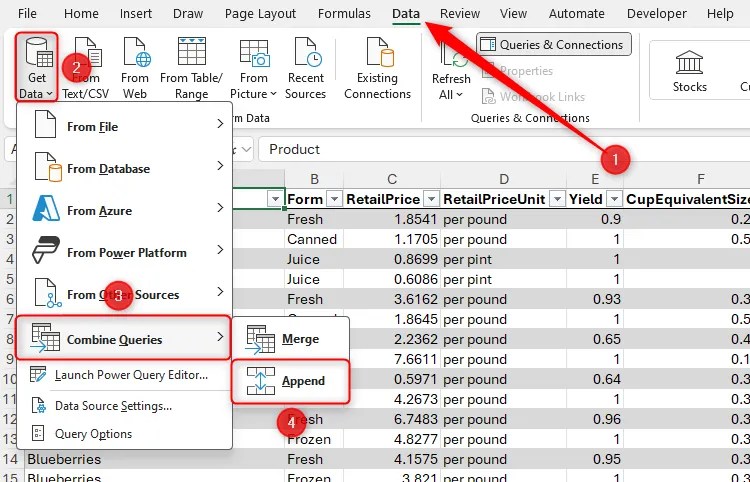Click cell containing 1.8541
This screenshot has height=482, width=750.
[392, 219]
